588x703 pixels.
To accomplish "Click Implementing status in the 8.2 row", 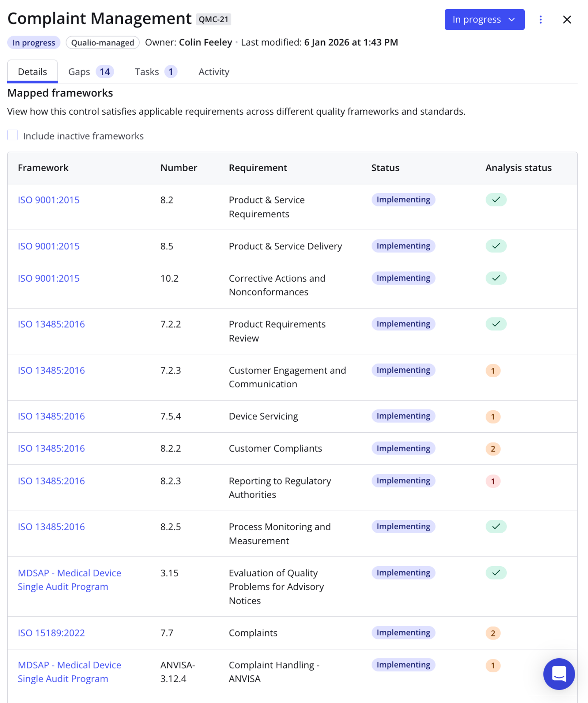I will (x=403, y=199).
